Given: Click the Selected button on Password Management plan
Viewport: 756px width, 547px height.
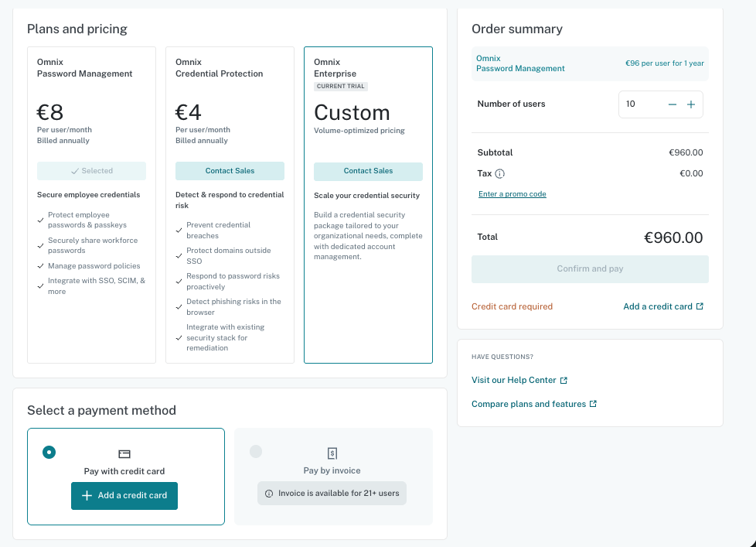Looking at the screenshot, I should [92, 171].
